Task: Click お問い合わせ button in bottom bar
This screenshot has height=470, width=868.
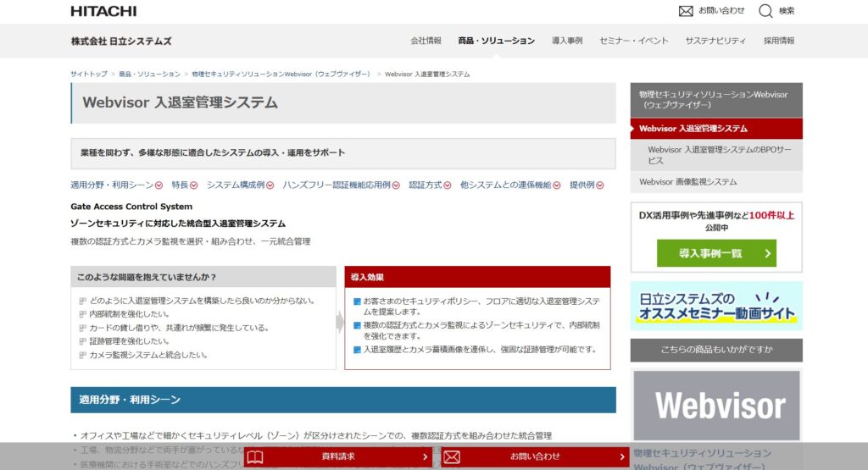Action: point(535,456)
